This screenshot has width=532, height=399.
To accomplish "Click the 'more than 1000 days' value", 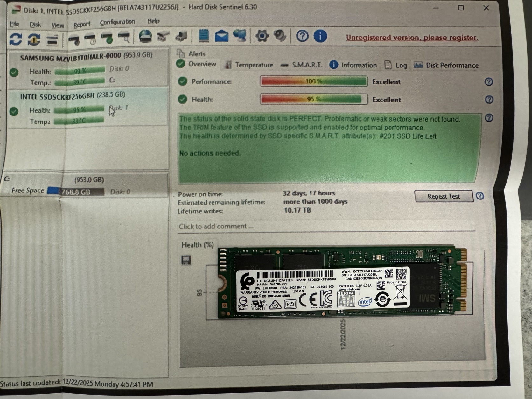I will tap(315, 202).
